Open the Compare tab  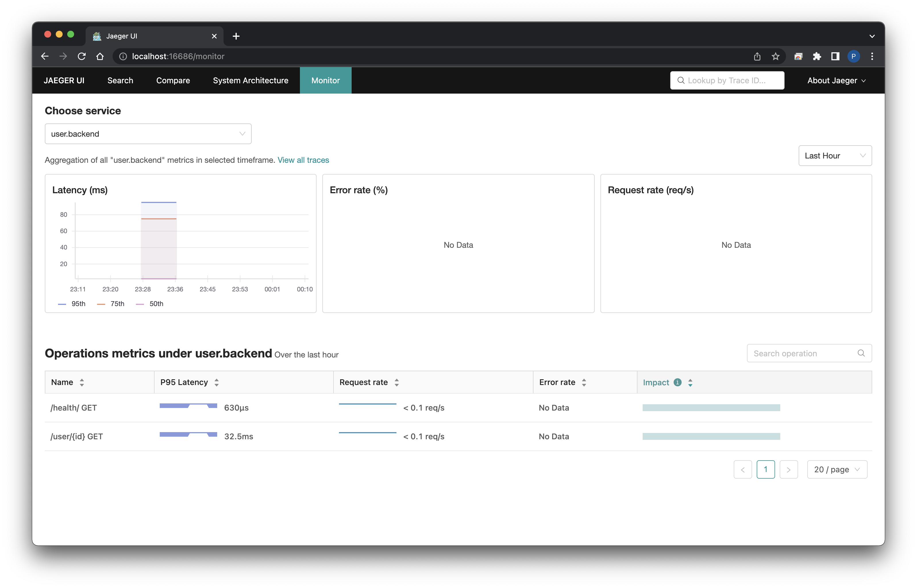click(173, 81)
